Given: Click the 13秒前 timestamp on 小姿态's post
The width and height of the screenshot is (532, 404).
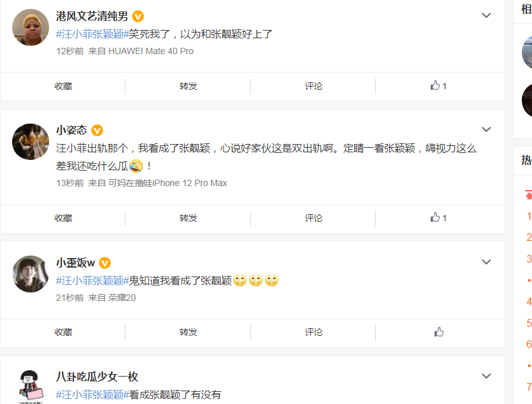Looking at the screenshot, I should [x=69, y=183].
